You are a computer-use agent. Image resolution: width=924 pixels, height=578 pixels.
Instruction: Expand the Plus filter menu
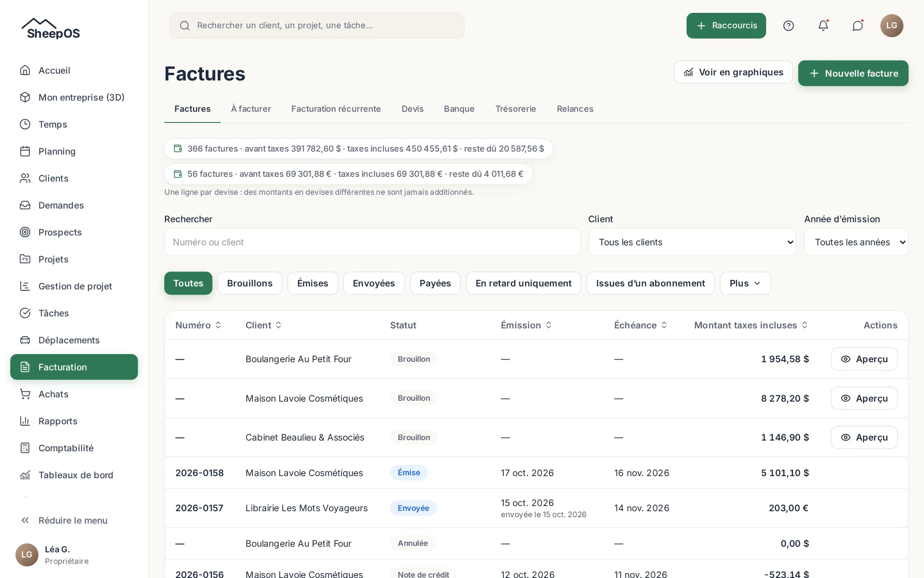tap(745, 283)
